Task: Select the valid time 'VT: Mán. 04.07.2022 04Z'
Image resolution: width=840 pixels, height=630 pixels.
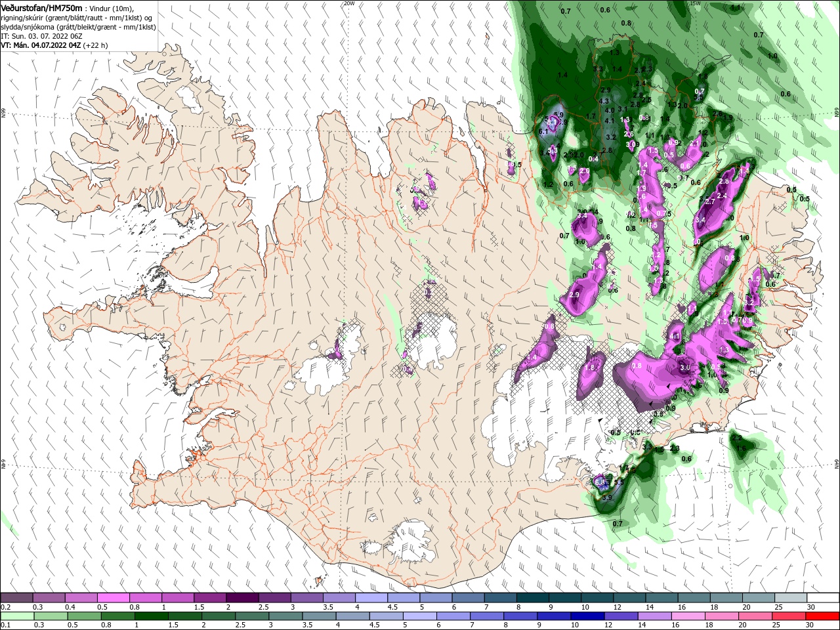Action: pos(41,45)
